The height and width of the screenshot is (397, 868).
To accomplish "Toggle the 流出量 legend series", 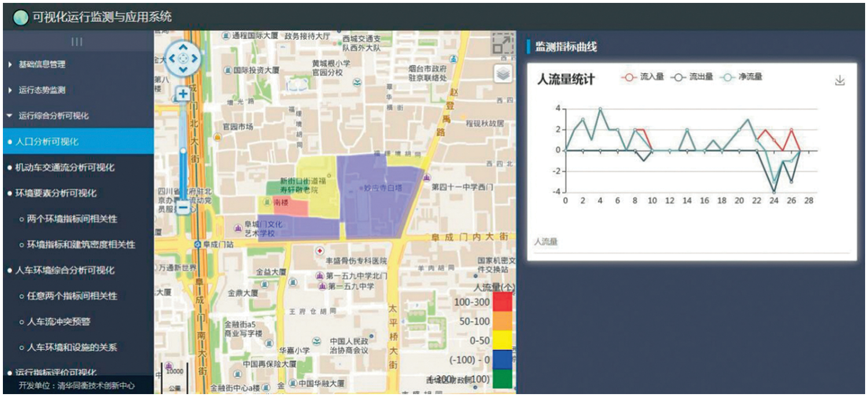I will click(x=692, y=77).
